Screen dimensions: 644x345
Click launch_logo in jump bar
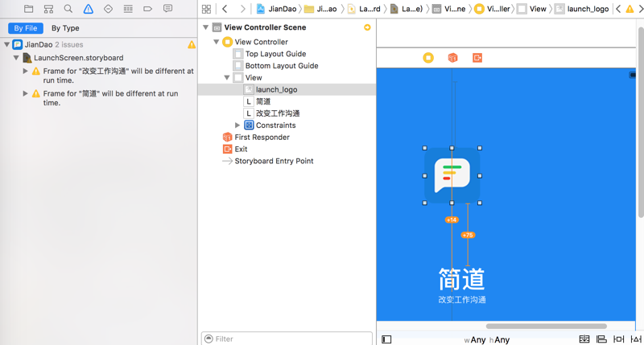(581, 9)
